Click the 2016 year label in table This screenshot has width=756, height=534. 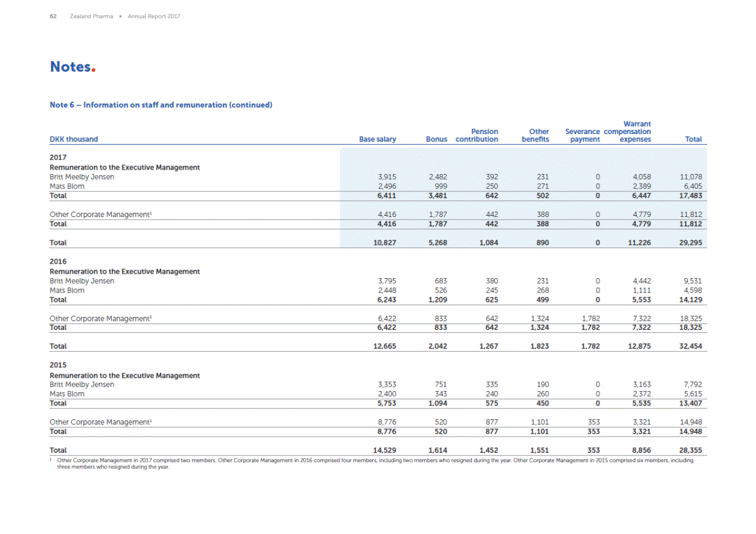(58, 261)
